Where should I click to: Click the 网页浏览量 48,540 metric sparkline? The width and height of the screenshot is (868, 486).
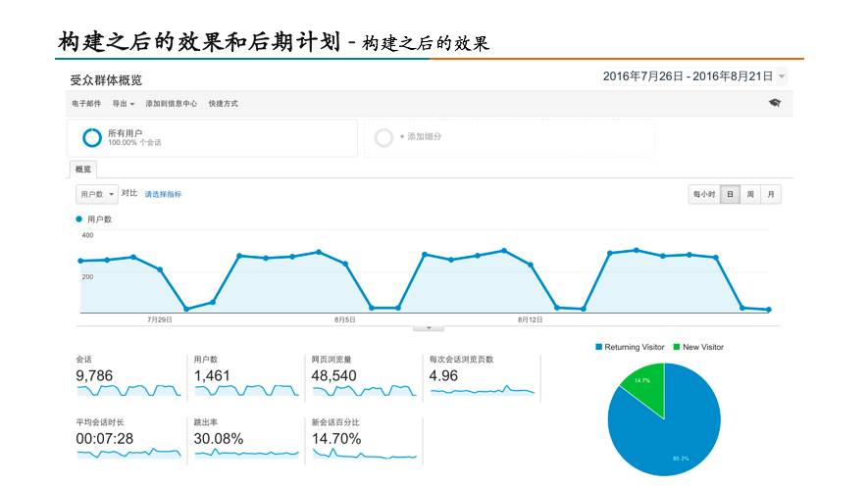click(364, 390)
